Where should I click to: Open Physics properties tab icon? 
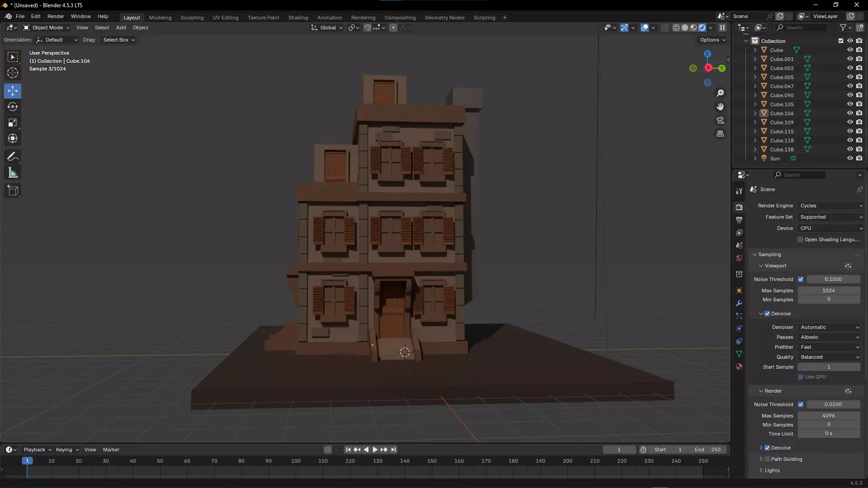[739, 328]
